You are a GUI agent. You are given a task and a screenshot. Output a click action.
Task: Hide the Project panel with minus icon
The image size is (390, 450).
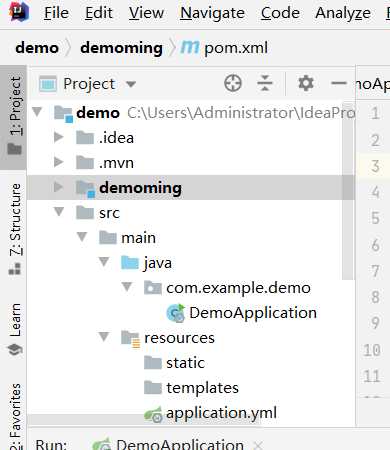[339, 83]
